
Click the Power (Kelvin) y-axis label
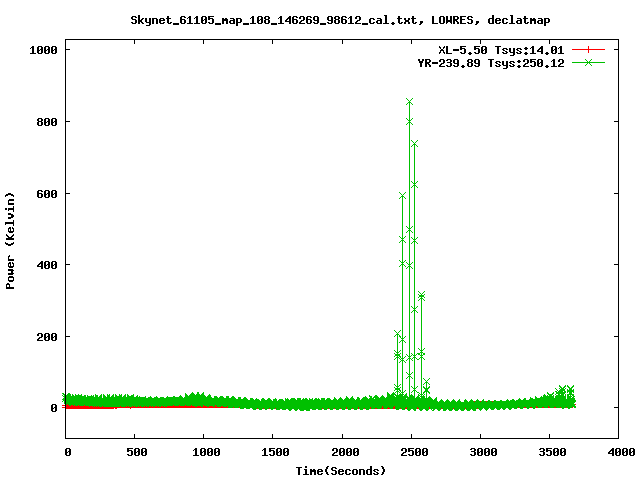11,238
